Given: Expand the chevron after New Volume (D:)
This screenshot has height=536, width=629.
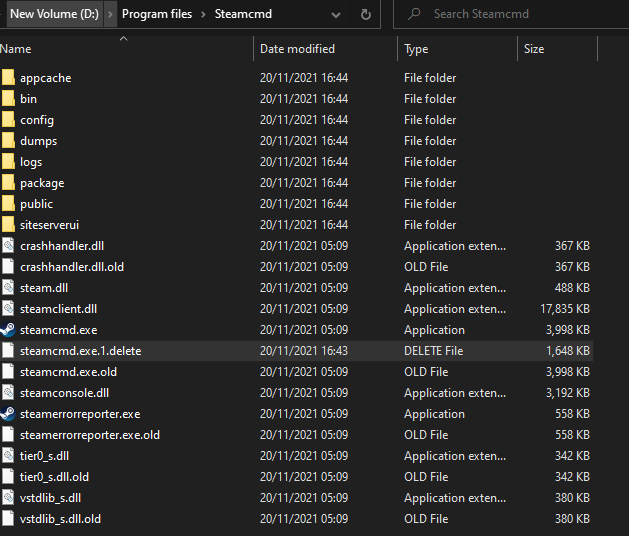Looking at the screenshot, I should pyautogui.click(x=112, y=14).
